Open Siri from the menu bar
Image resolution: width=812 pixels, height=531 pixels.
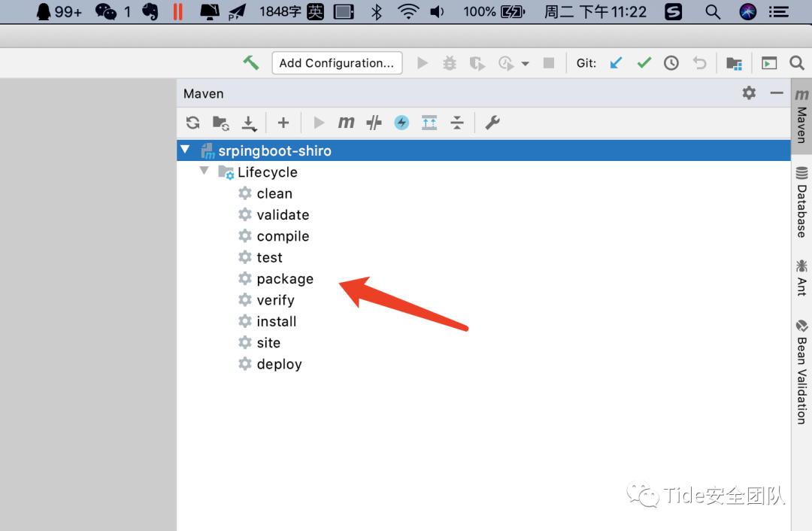[748, 11]
